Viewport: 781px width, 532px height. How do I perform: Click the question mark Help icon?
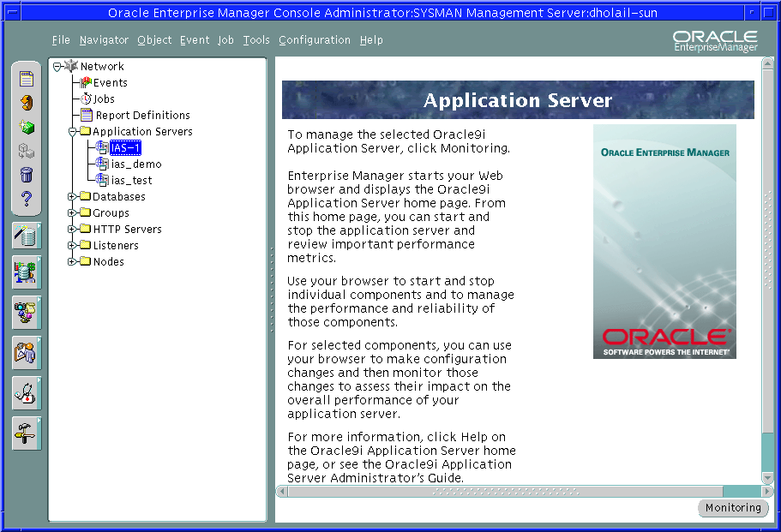(27, 199)
